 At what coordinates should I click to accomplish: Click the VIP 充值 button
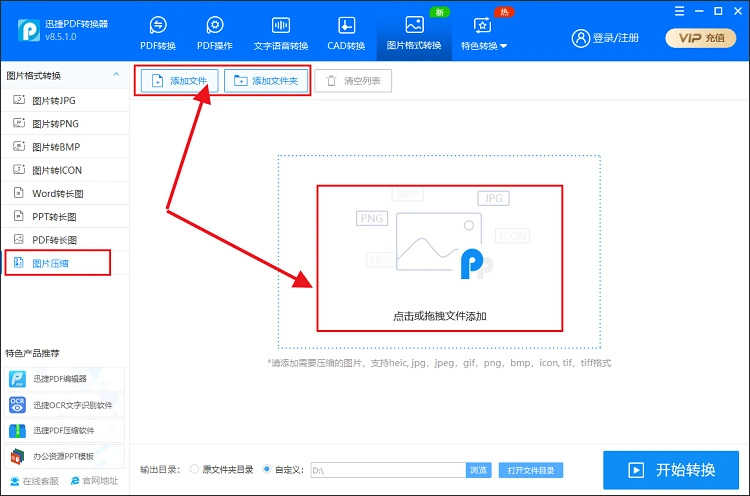700,38
